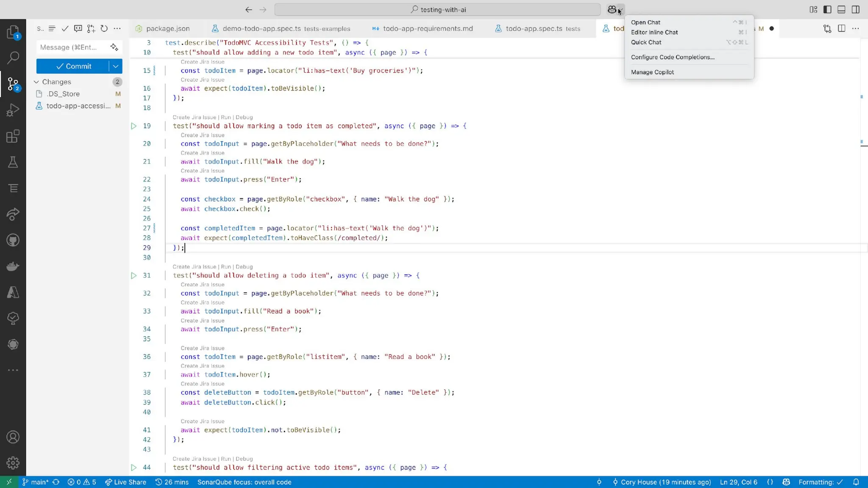Switch to the package.json tab
This screenshot has height=488, width=868.
click(x=167, y=29)
